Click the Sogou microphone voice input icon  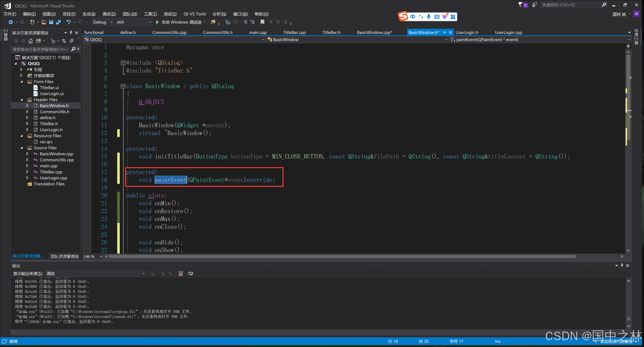point(429,17)
